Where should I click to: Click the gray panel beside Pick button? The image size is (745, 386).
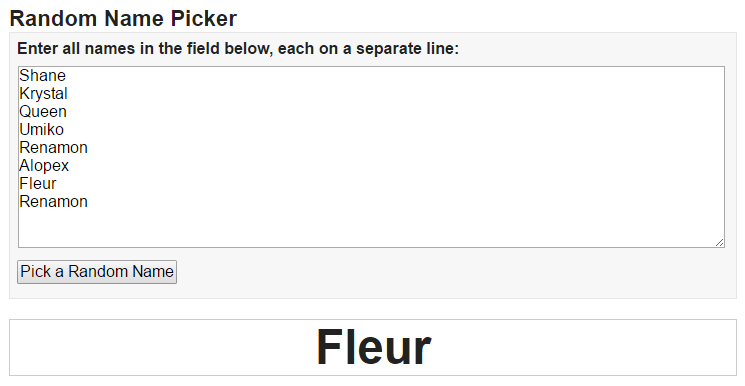pos(454,272)
